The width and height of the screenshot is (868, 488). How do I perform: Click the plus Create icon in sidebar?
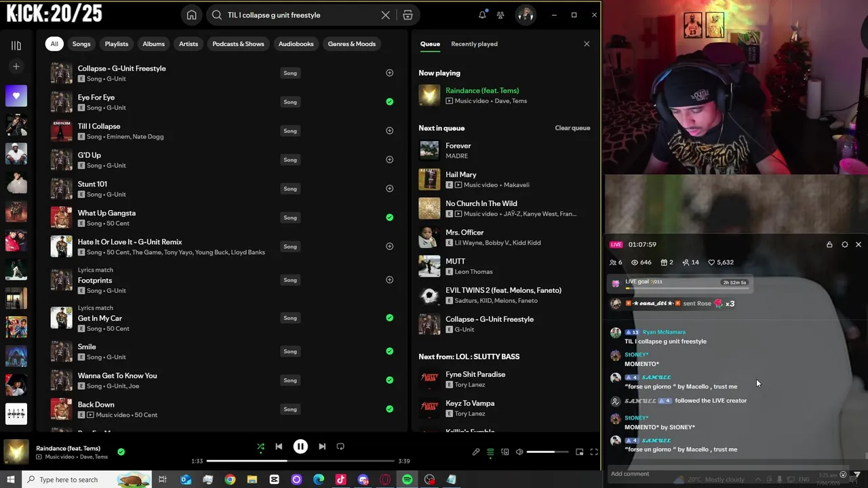(16, 66)
